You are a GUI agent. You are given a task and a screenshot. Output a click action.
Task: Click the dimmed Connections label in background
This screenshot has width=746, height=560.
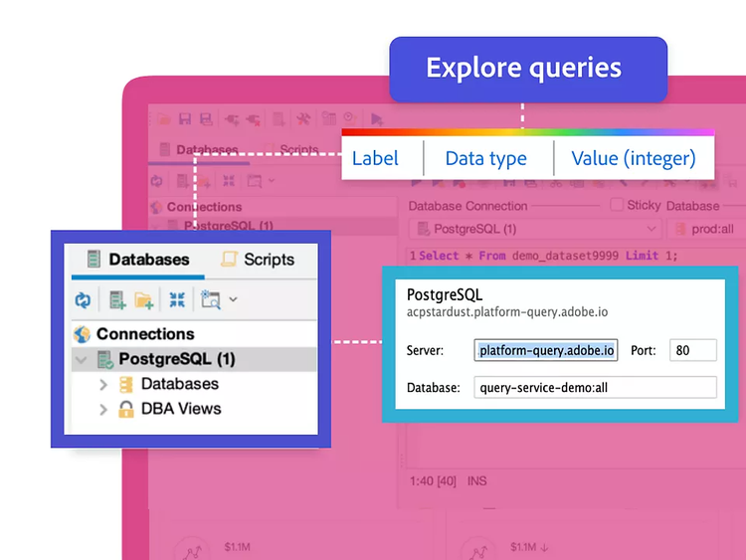[204, 207]
